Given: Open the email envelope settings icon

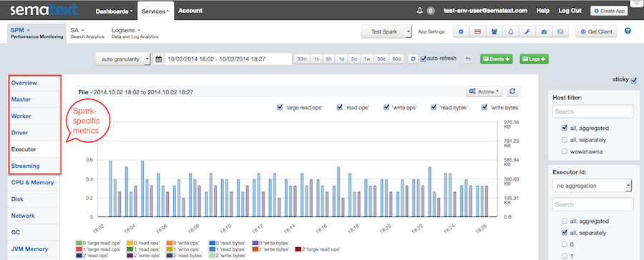Looking at the screenshot, I should 560,32.
